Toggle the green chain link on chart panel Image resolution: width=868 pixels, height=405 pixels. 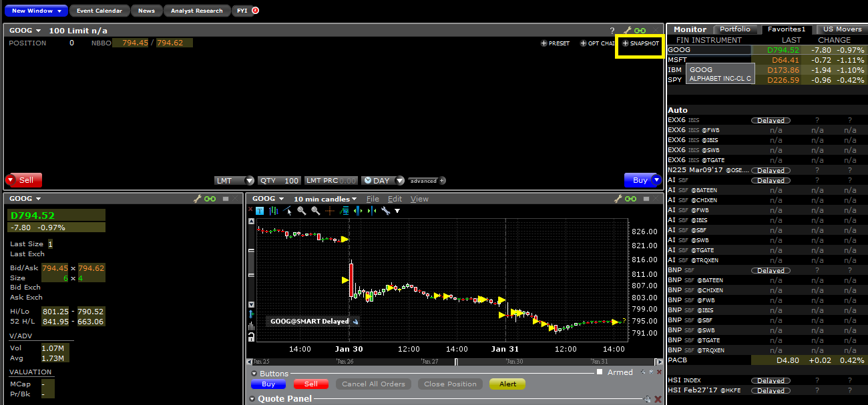[x=631, y=199]
